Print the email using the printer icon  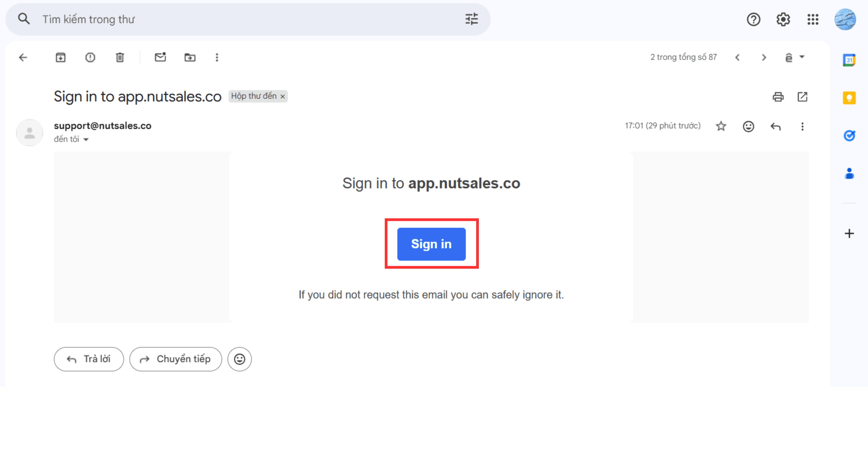(778, 97)
